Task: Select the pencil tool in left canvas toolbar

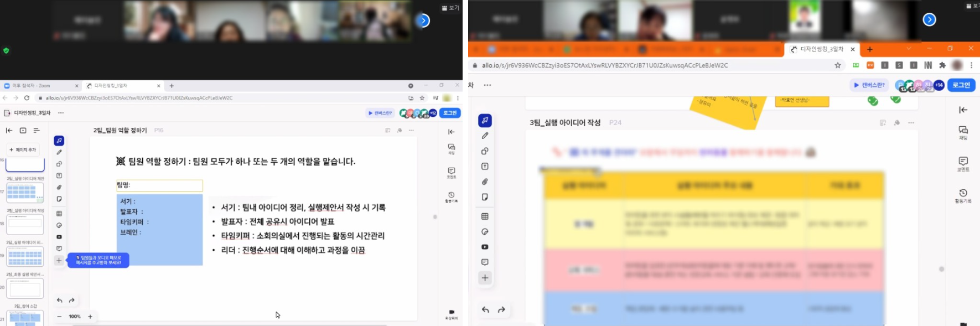Action: (x=59, y=152)
